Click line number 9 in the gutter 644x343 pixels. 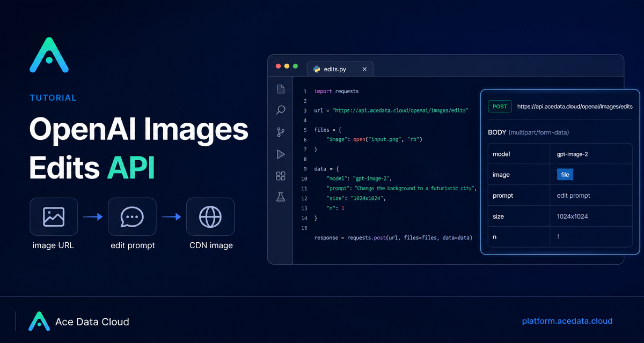point(305,169)
